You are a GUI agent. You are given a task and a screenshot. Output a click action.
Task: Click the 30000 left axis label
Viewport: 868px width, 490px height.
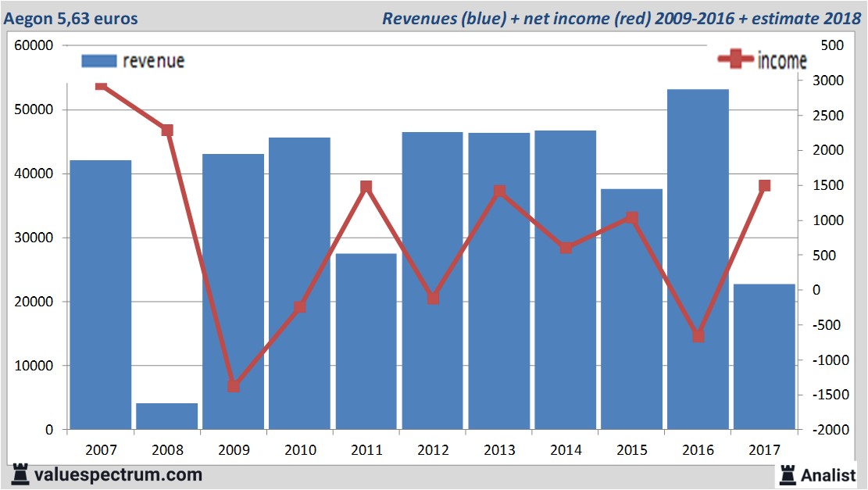pyautogui.click(x=34, y=238)
